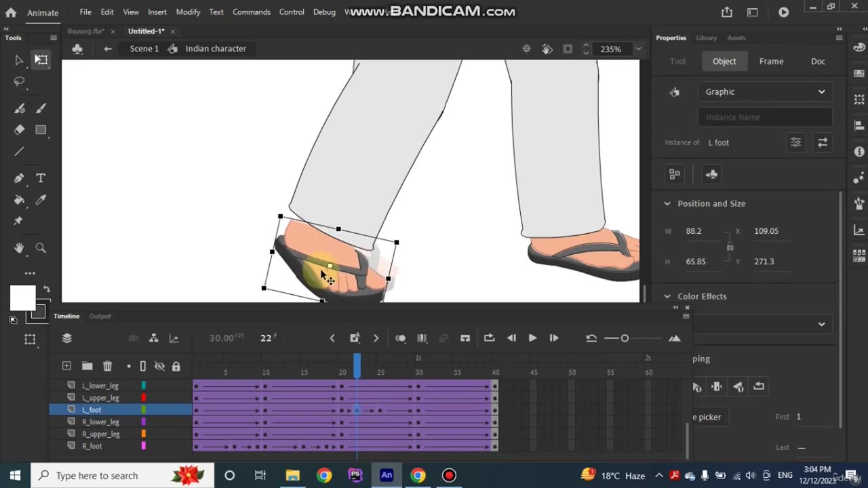This screenshot has height=488, width=868.
Task: Toggle show all layers as outlines
Action: pos(142,366)
